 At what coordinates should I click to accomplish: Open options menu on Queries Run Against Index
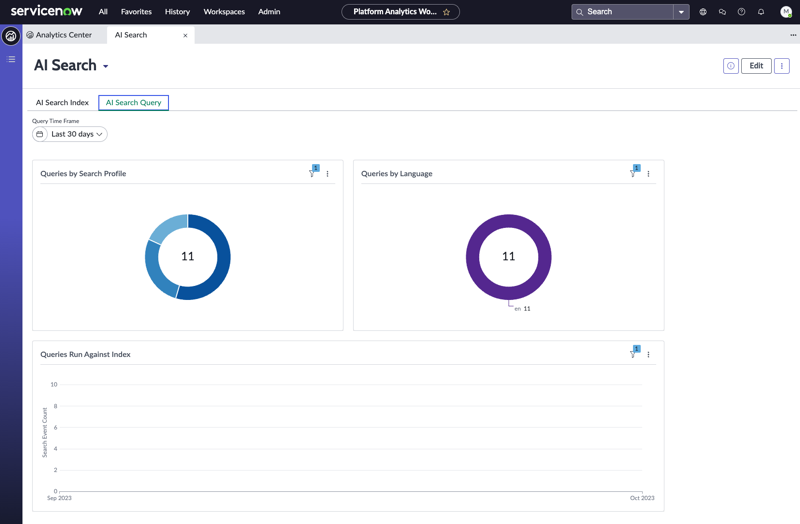[648, 355]
